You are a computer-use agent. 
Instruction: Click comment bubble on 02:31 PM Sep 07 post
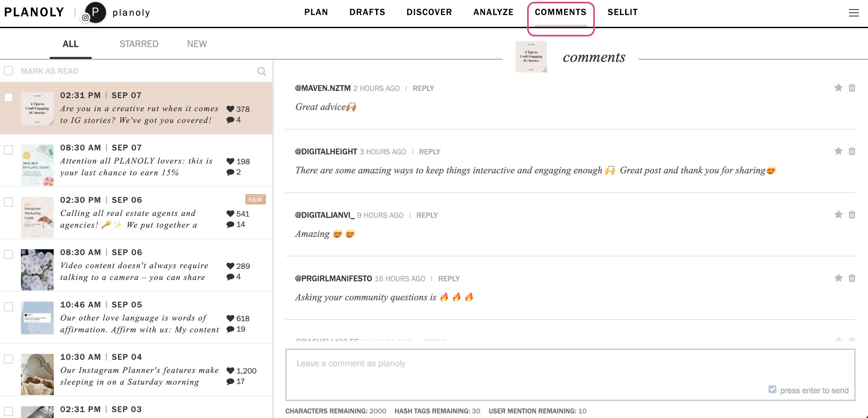pos(230,120)
